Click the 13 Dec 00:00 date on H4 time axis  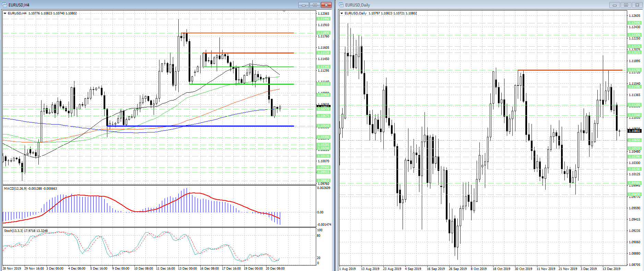187,268
